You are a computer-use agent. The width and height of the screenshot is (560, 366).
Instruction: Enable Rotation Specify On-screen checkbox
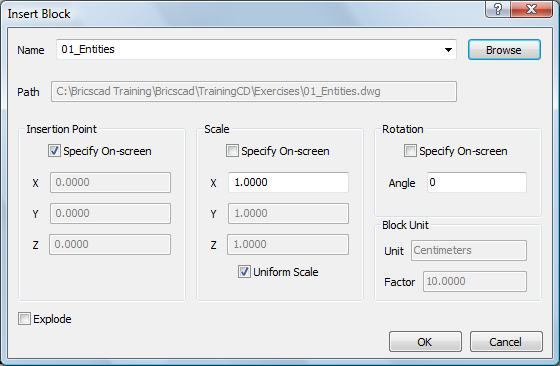[x=410, y=151]
